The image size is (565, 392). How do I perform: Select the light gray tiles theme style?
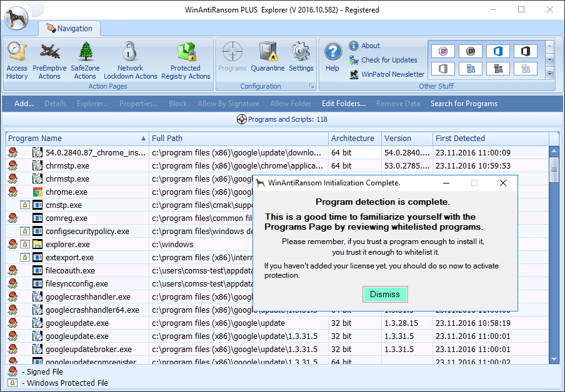[526, 69]
